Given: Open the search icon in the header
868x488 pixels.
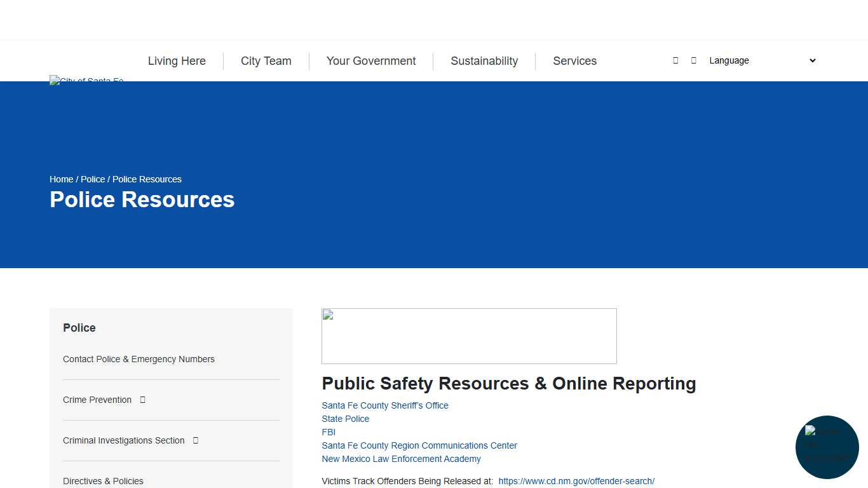Looking at the screenshot, I should 675,60.
